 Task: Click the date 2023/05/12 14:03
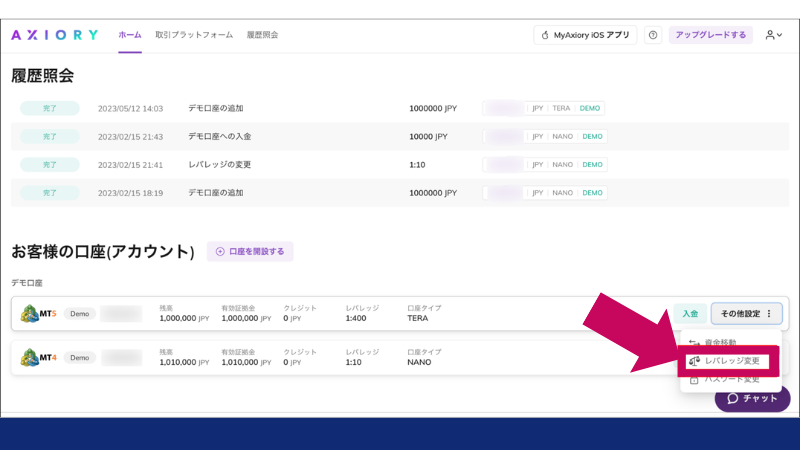click(x=131, y=109)
